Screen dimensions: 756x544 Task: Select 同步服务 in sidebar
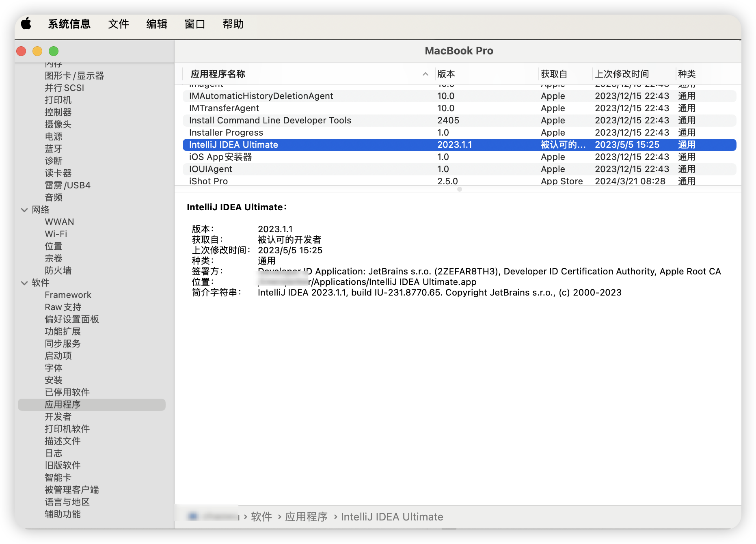pyautogui.click(x=63, y=344)
